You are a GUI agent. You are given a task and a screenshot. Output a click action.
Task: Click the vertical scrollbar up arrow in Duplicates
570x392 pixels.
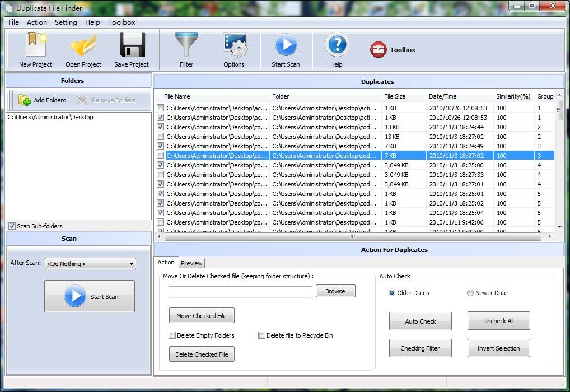559,95
